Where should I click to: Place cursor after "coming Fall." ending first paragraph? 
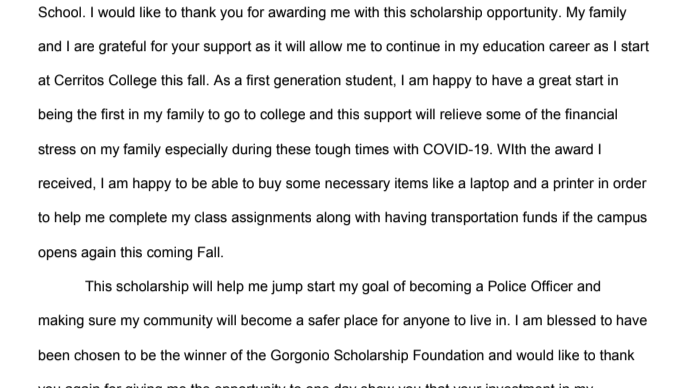pyautogui.click(x=224, y=253)
